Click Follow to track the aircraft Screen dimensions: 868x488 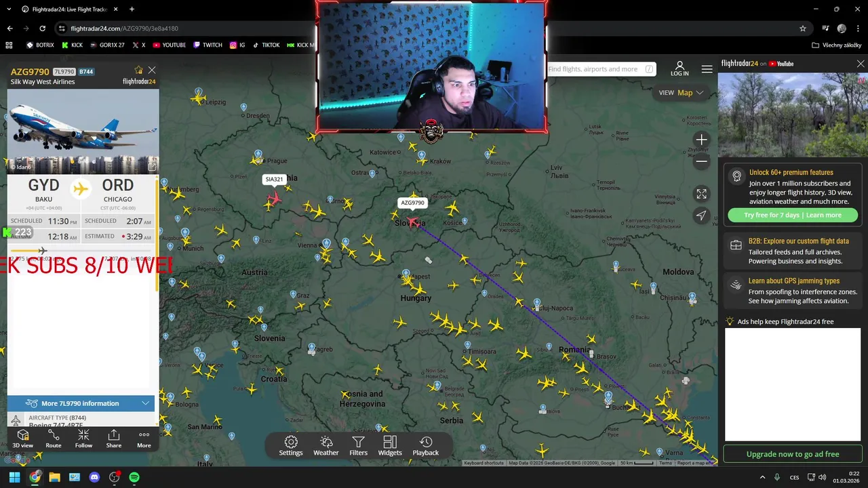(83, 439)
